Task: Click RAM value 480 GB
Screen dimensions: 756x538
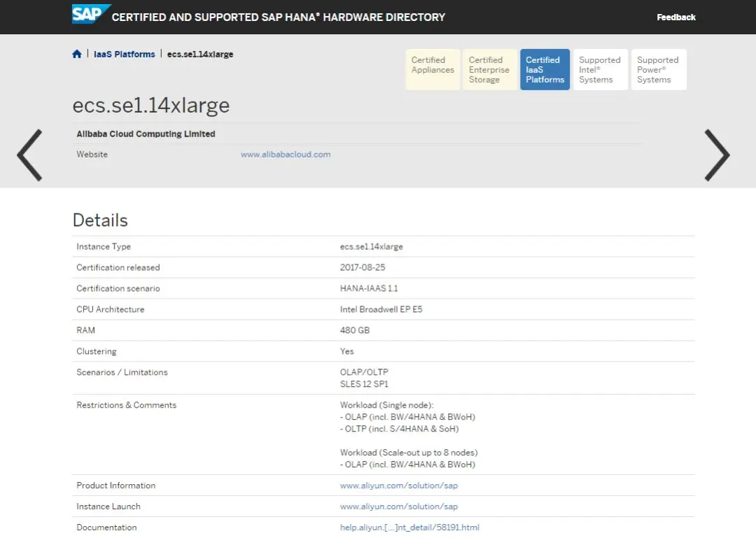Action: pyautogui.click(x=355, y=330)
